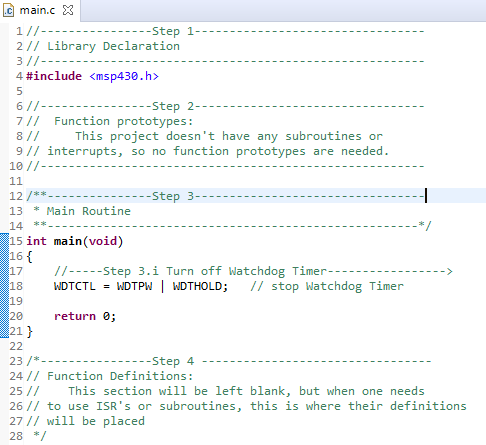486x445 pixels.
Task: Click the Step 3 comment header line
Action: click(x=225, y=196)
